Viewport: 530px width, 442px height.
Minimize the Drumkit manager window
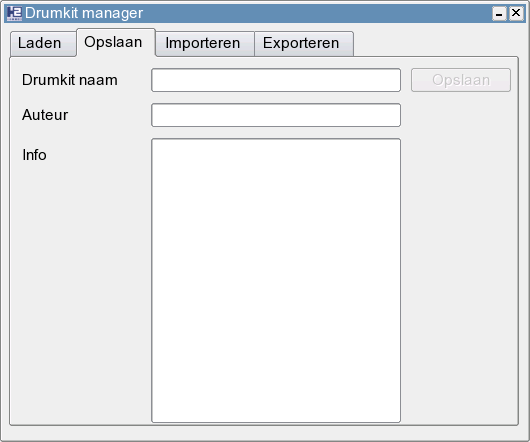(x=499, y=14)
